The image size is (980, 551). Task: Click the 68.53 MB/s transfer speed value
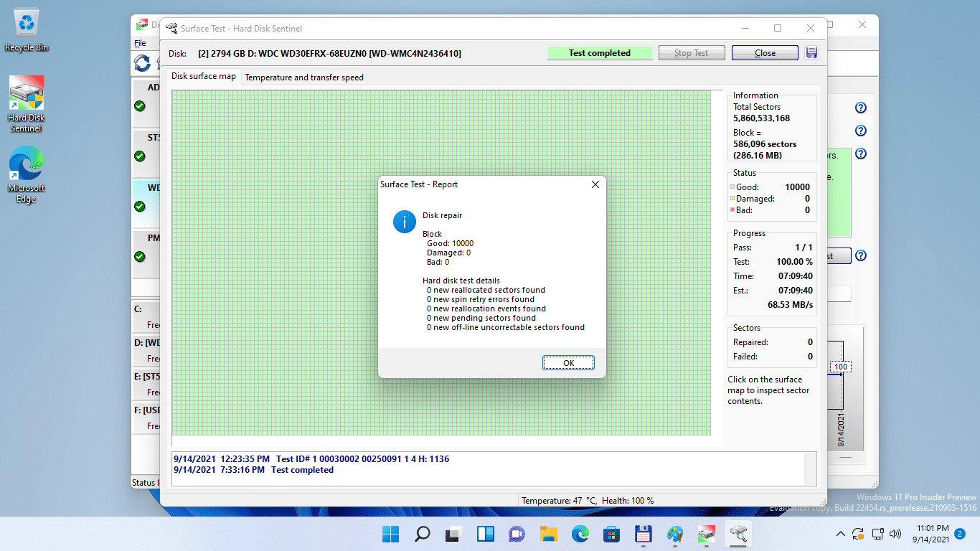tap(790, 305)
